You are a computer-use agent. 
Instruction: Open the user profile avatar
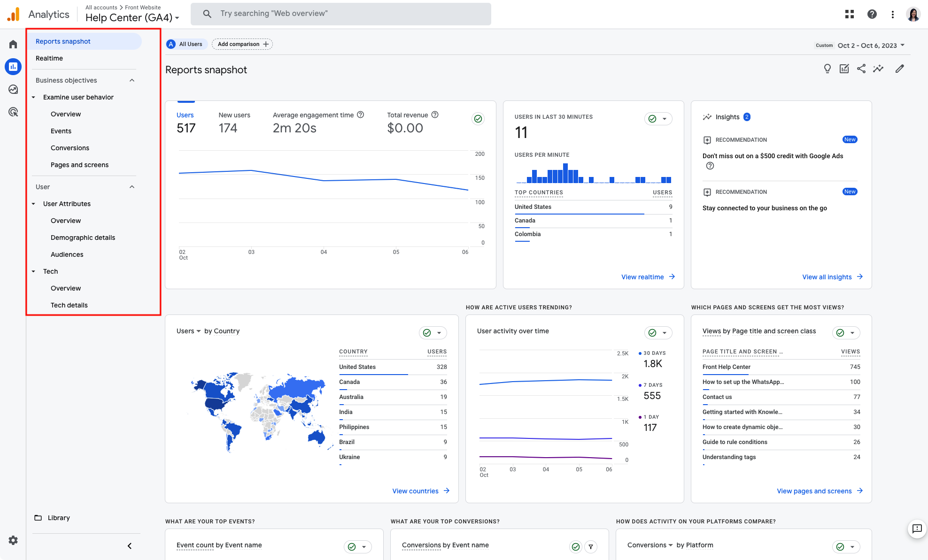(x=913, y=14)
